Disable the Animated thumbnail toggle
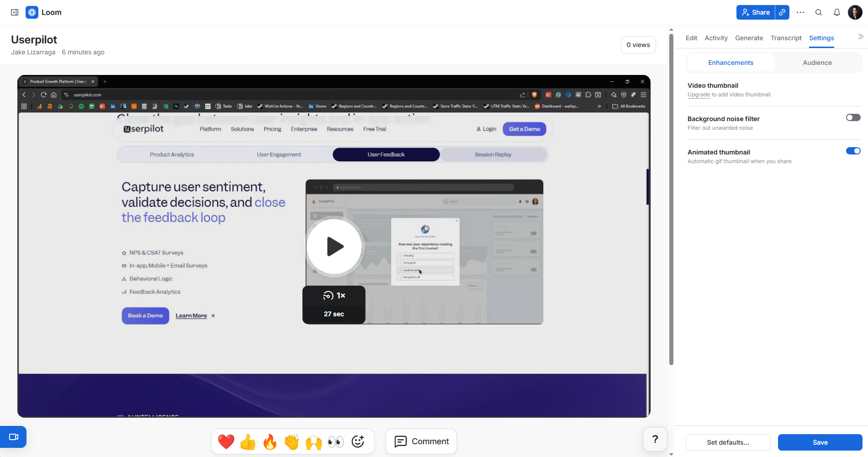Viewport: 868px width, 457px height. coord(853,151)
